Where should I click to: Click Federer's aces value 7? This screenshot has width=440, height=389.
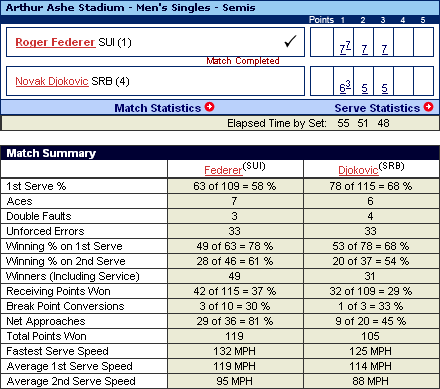(235, 201)
